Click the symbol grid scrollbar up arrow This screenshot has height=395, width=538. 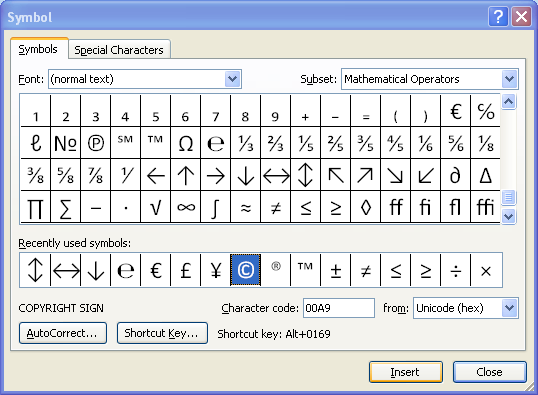[508, 101]
